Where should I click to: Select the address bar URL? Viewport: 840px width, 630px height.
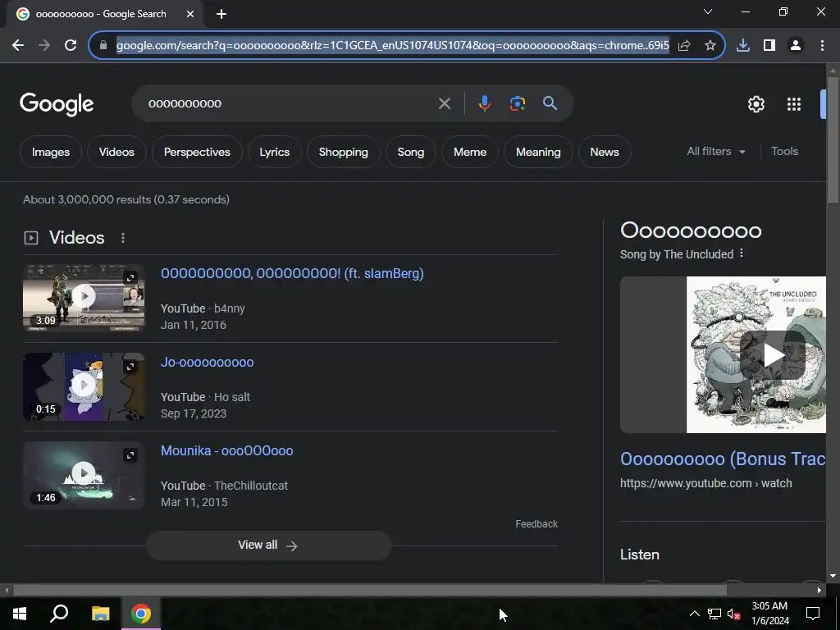(393, 46)
